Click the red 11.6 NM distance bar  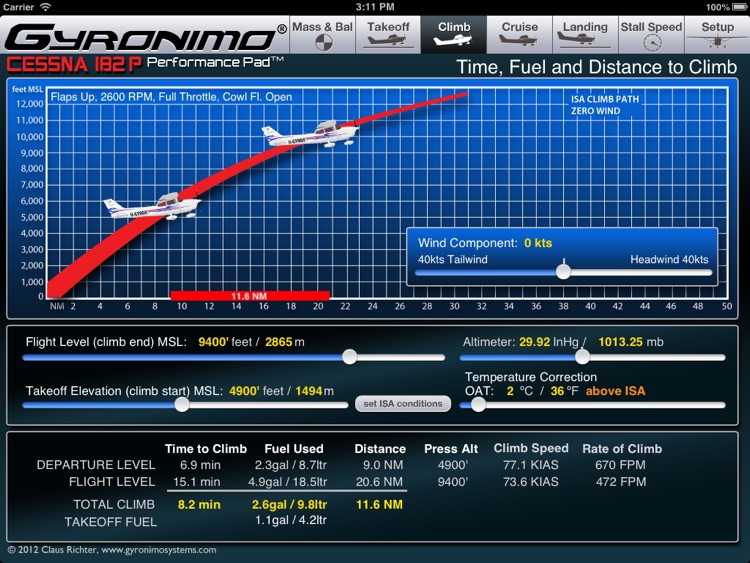pyautogui.click(x=250, y=296)
